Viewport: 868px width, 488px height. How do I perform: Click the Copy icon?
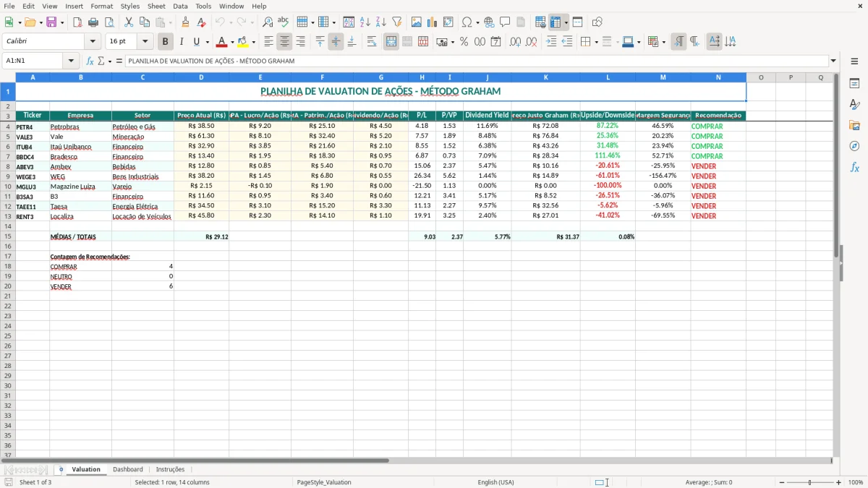[x=145, y=22]
